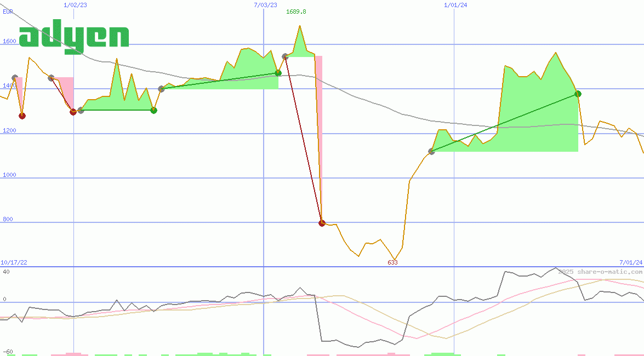This screenshot has width=644, height=356.
Task: Click the green exit marker of the 2024 trade
Action: click(578, 94)
